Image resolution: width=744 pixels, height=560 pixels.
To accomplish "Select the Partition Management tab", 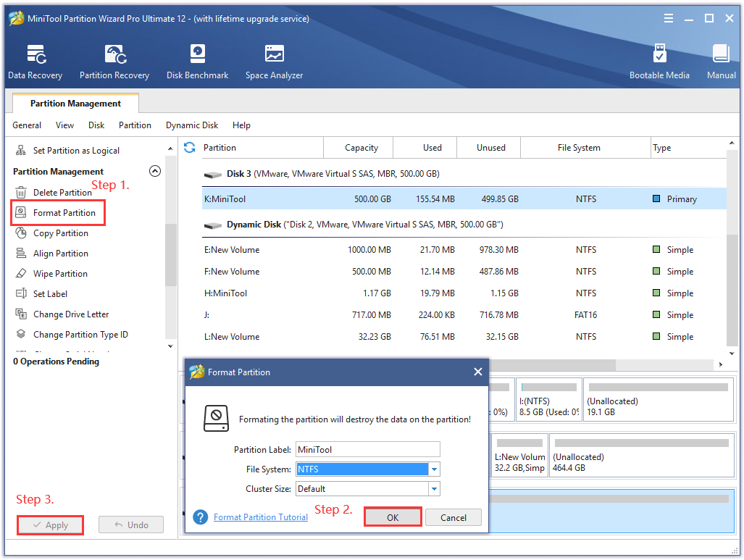I will 75,104.
